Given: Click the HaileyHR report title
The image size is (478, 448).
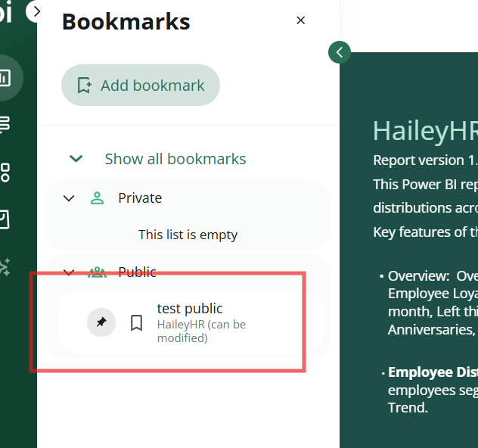Looking at the screenshot, I should 425,131.
